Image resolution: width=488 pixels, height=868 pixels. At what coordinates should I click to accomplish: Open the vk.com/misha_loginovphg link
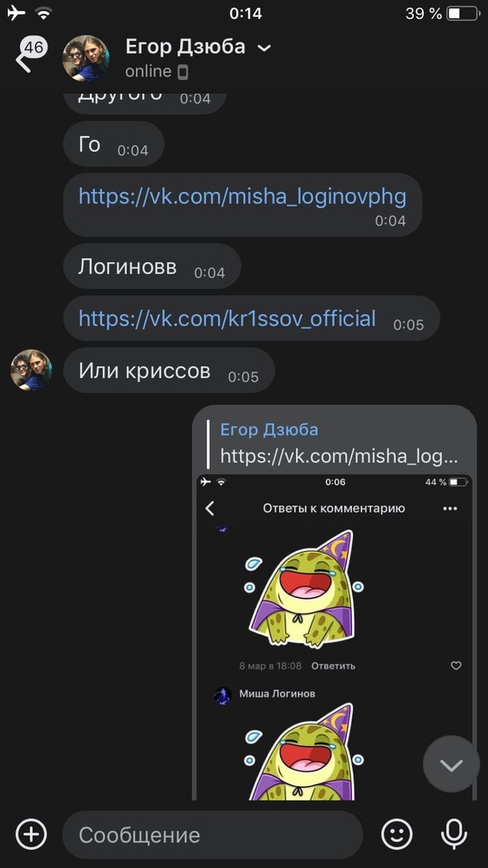coord(242,197)
